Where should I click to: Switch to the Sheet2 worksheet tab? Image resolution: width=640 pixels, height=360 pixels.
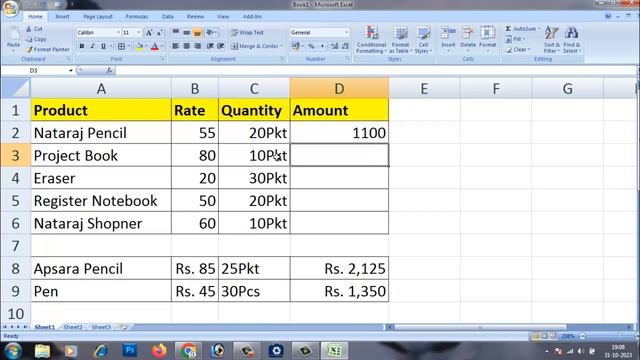pos(73,327)
